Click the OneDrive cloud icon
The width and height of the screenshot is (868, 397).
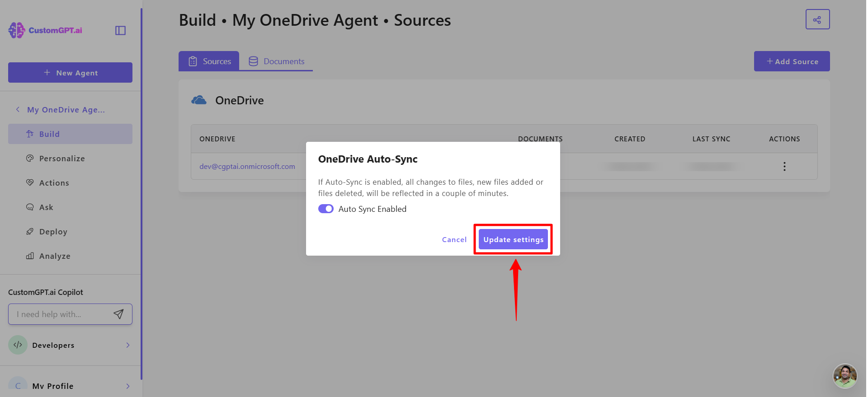pyautogui.click(x=199, y=100)
